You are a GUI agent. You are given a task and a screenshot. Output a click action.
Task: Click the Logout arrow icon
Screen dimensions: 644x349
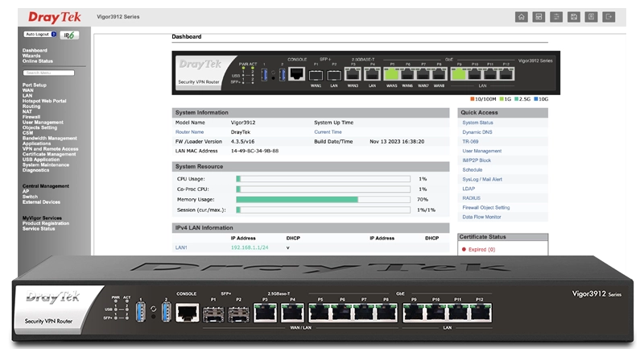[609, 17]
